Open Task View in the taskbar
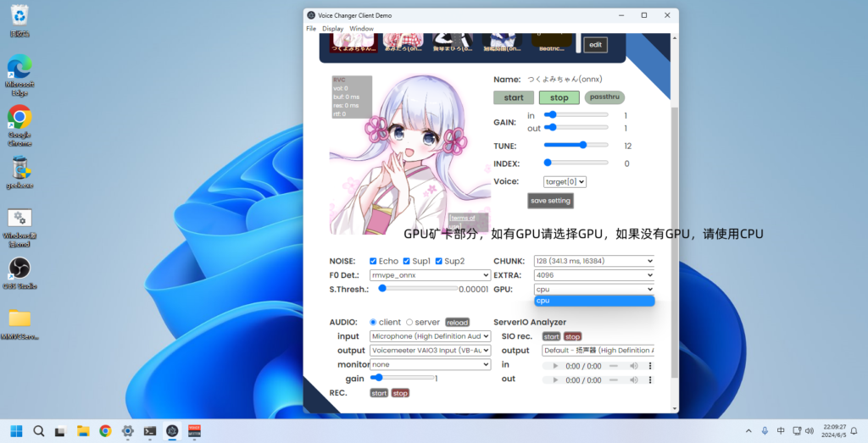Viewport: 868px width, 443px height. [x=61, y=431]
